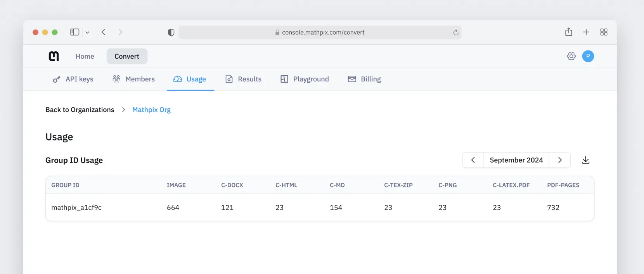644x274 pixels.
Task: Open the Home tab
Action: click(x=85, y=56)
